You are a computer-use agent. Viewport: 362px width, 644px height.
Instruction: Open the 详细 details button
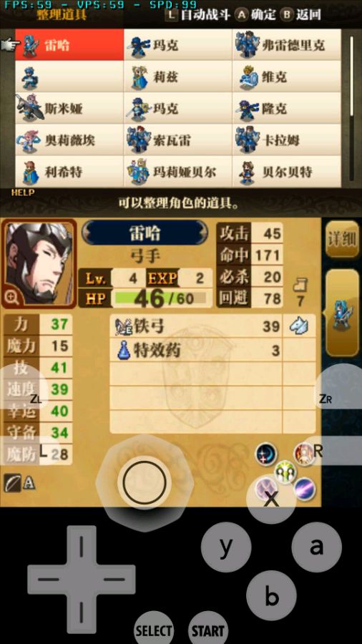(x=342, y=239)
